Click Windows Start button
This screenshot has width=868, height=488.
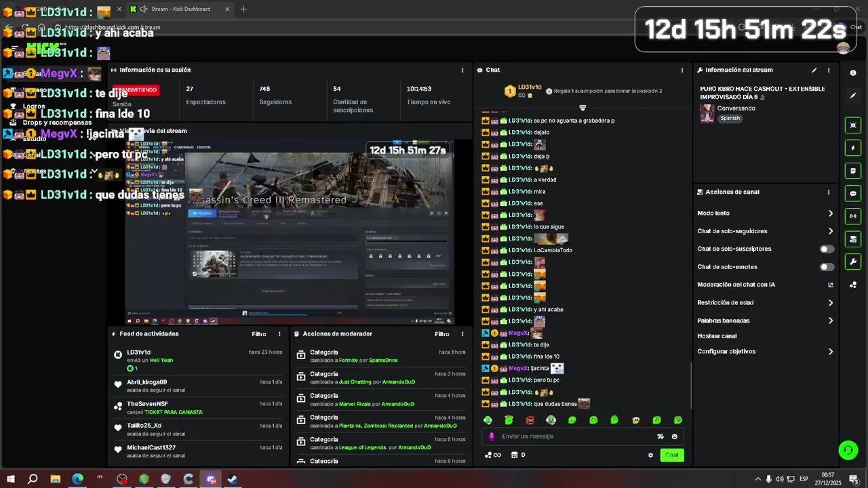coord(10,479)
